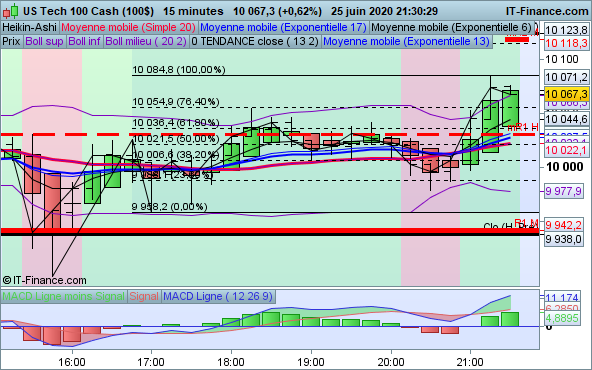Screen dimensions: 592x370
Task: Click the ©IT-Finance.com copyright text
Action: (x=45, y=280)
